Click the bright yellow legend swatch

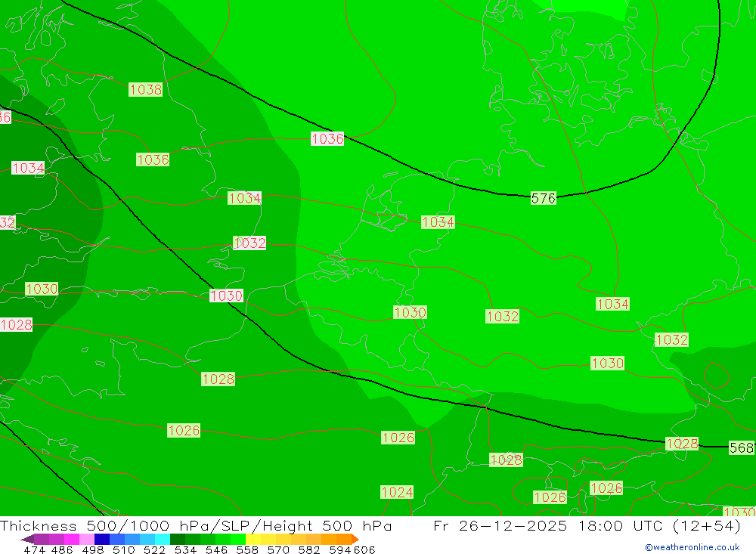pyautogui.click(x=253, y=539)
